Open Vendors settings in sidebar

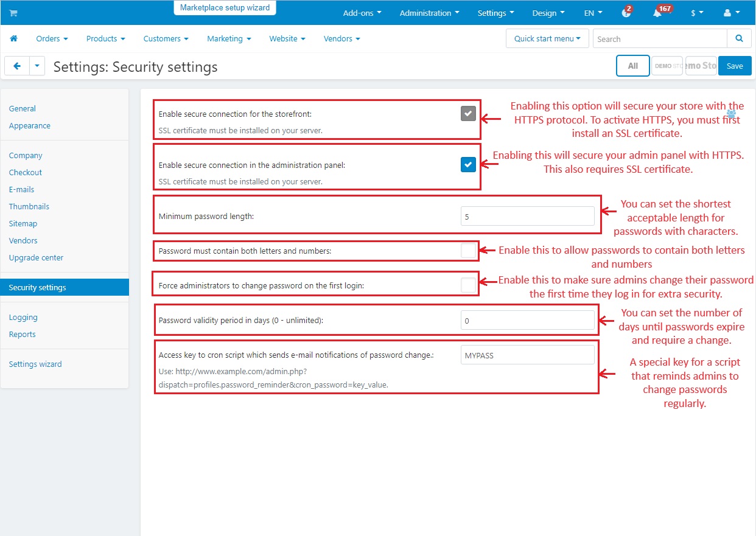(x=23, y=240)
